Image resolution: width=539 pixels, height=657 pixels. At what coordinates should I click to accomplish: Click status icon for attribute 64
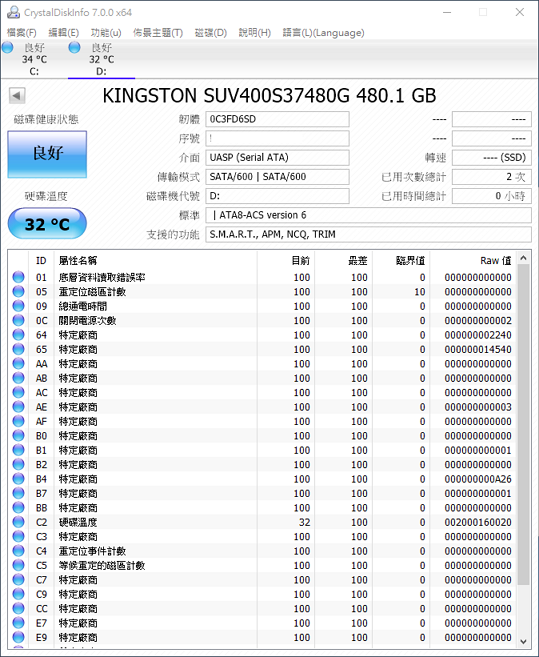click(18, 334)
